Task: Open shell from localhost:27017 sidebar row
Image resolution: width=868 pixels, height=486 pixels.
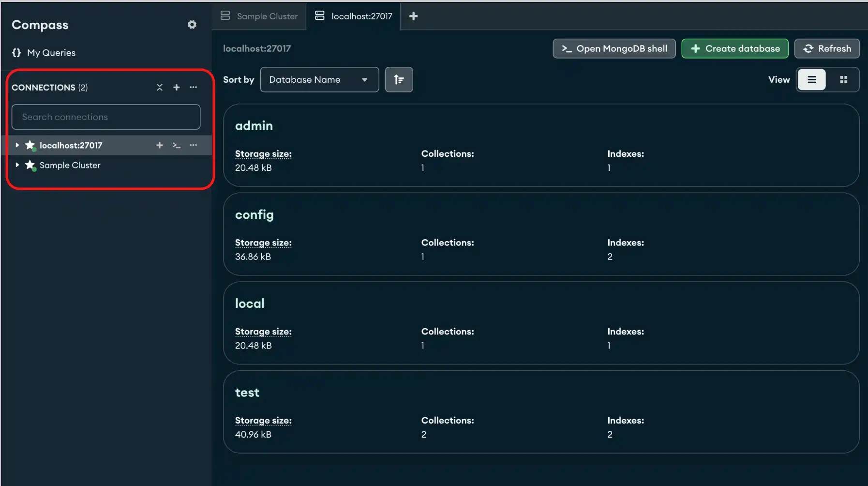Action: coord(177,145)
